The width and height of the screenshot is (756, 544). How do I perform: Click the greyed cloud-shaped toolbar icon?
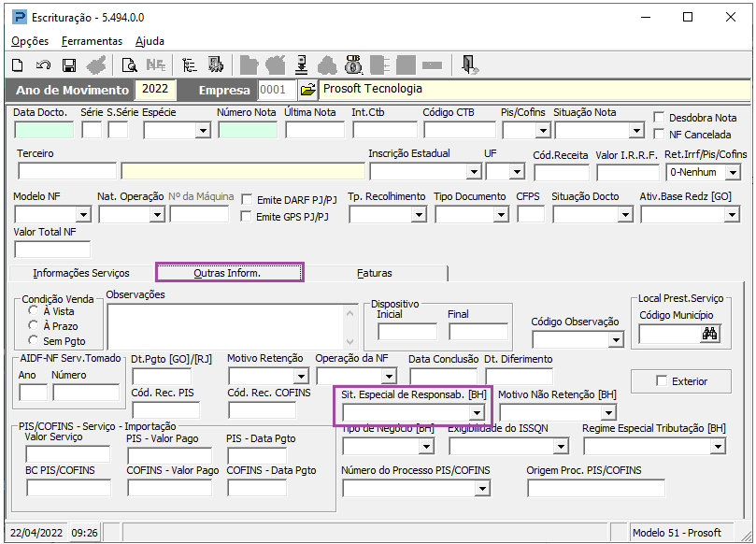tap(327, 65)
